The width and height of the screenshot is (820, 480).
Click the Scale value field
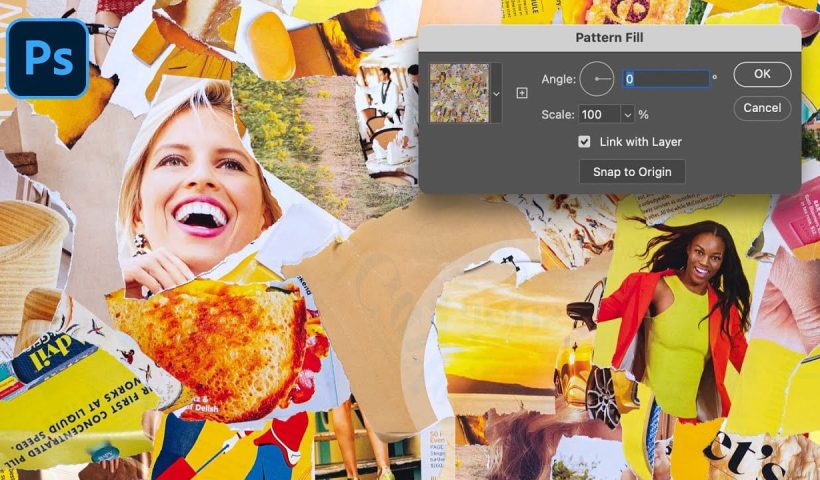click(600, 115)
